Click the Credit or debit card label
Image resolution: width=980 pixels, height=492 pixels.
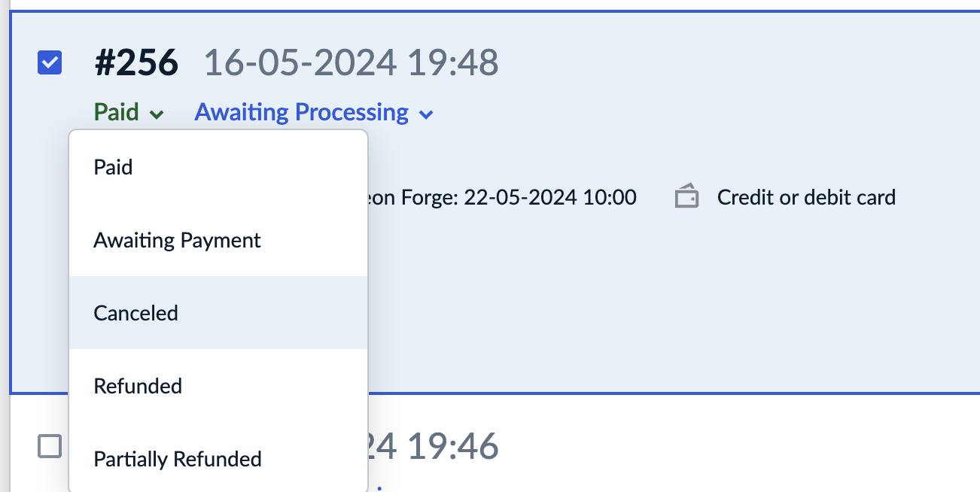[806, 198]
